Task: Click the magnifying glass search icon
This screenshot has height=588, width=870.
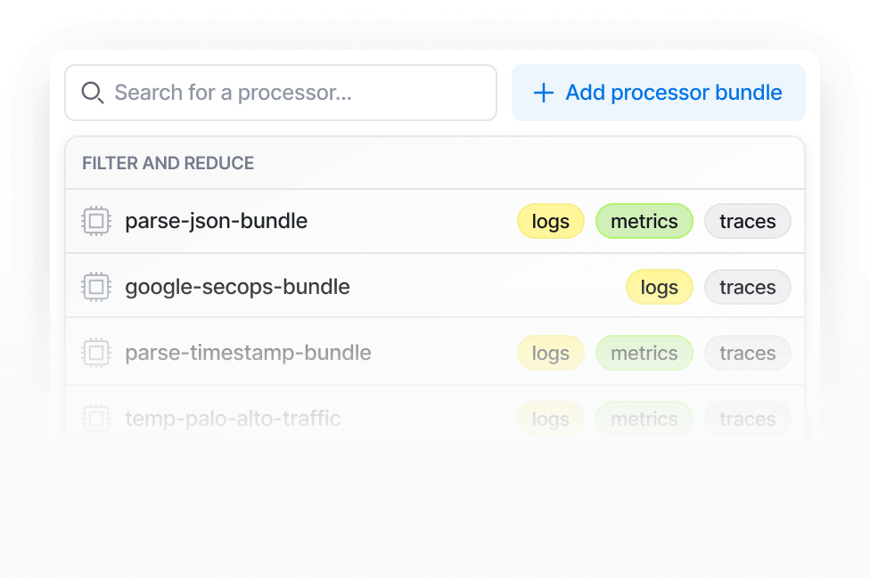Action: coord(92,93)
